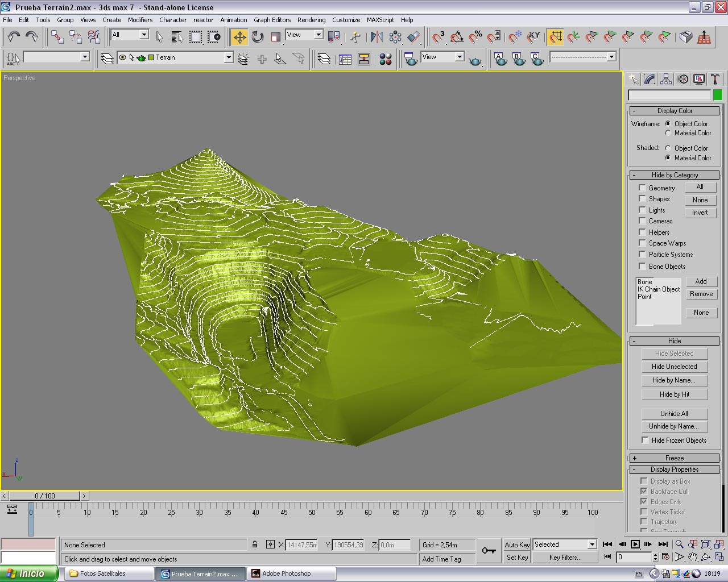Open the Modifiers menu
This screenshot has height=582, width=728.
coord(140,20)
